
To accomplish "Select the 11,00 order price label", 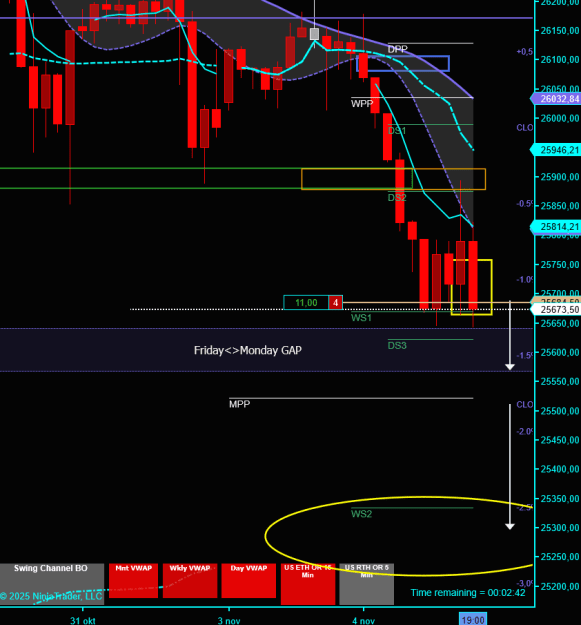I will [306, 303].
